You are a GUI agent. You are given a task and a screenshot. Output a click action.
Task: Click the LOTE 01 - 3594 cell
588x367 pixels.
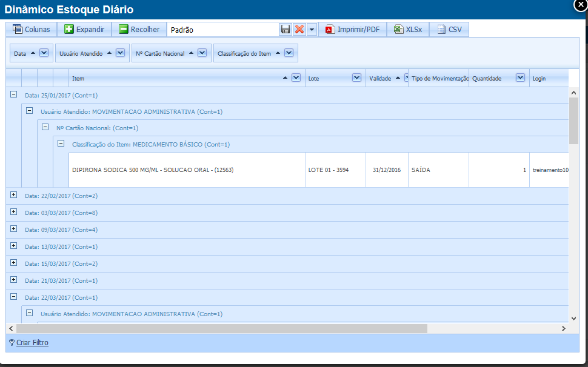[336, 170]
